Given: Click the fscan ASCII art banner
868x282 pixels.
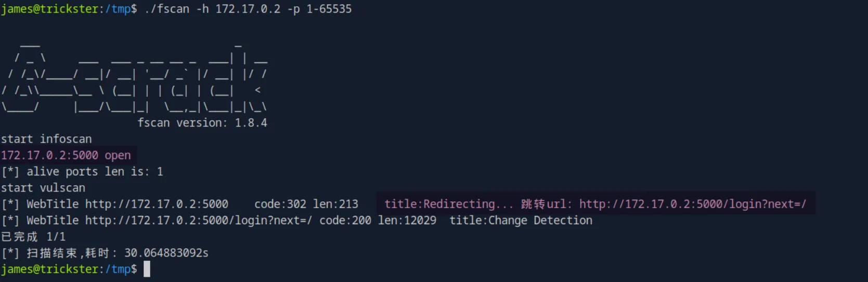Looking at the screenshot, I should (x=134, y=75).
